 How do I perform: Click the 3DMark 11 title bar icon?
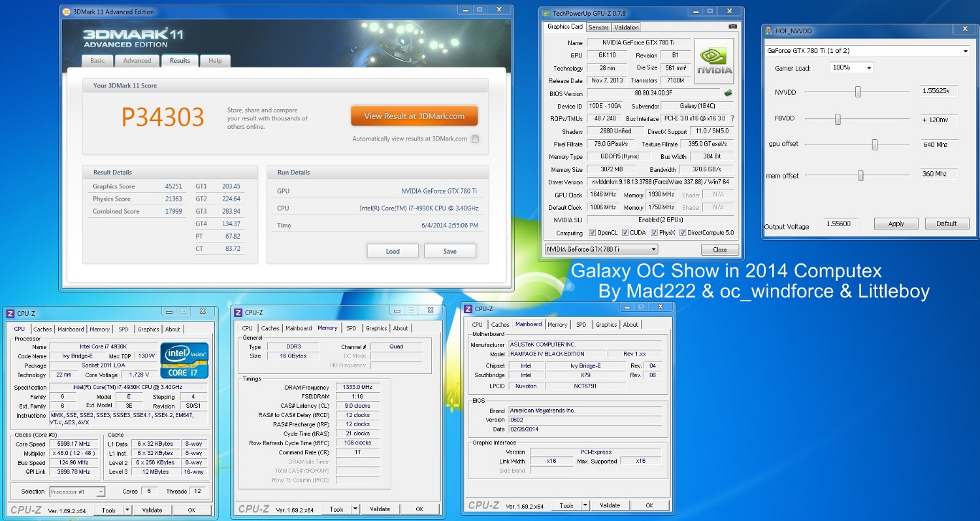[x=68, y=11]
